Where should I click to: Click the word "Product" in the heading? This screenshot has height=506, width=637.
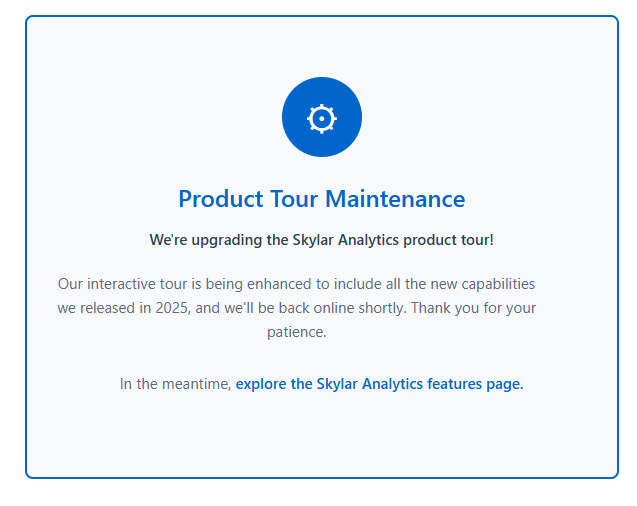click(221, 199)
